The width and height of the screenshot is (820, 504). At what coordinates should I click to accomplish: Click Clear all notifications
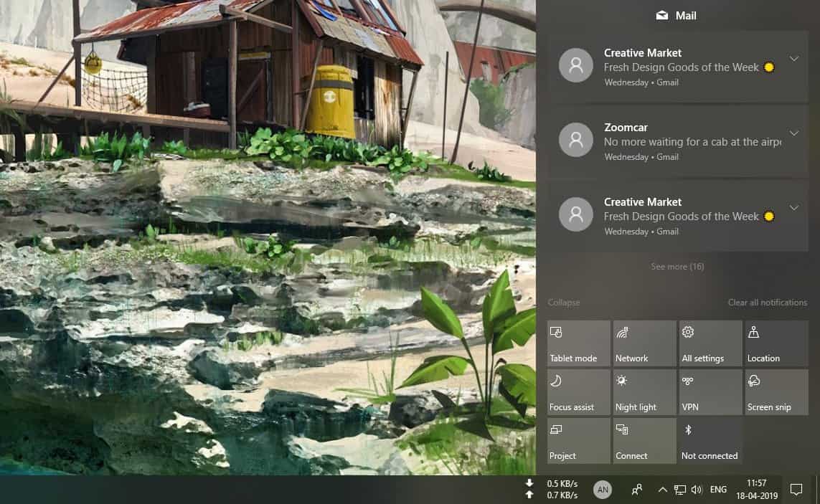point(767,303)
